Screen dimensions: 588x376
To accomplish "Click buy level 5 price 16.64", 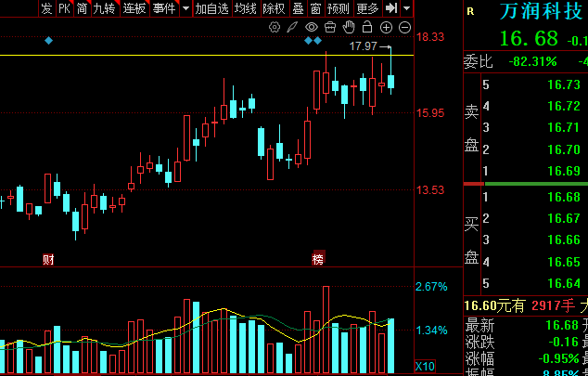I will pyautogui.click(x=564, y=283).
